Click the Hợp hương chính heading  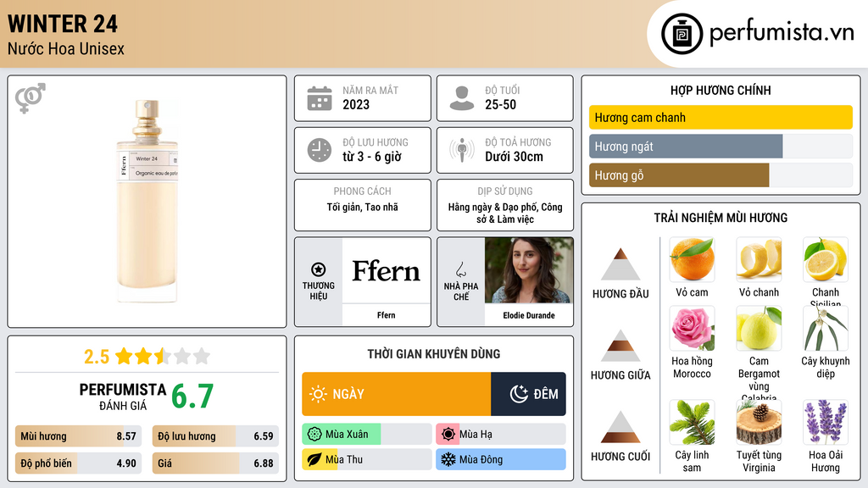tap(721, 90)
